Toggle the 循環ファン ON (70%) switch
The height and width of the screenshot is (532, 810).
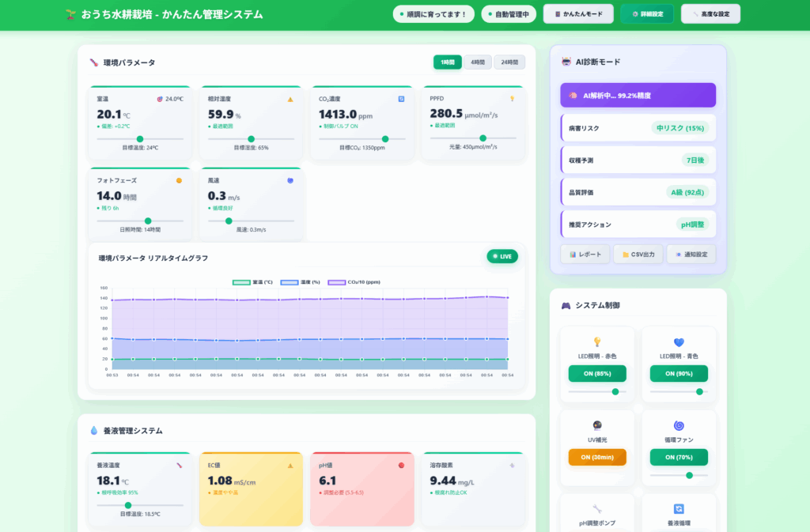pyautogui.click(x=679, y=457)
